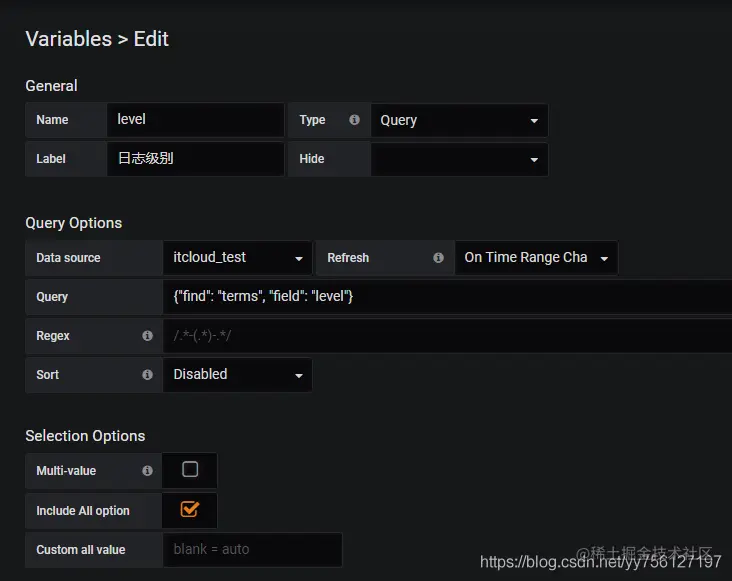Click the Data source label
Image resolution: width=732 pixels, height=581 pixels.
(x=68, y=258)
